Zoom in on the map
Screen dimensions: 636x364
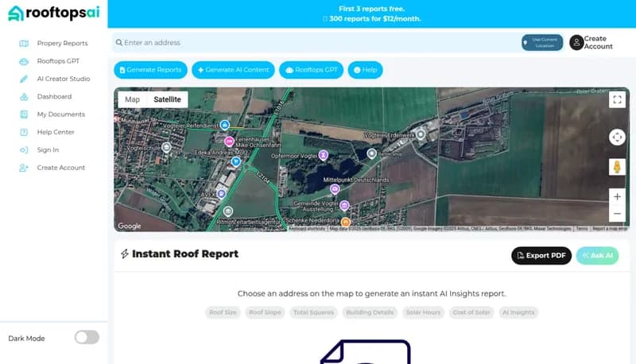click(x=617, y=196)
